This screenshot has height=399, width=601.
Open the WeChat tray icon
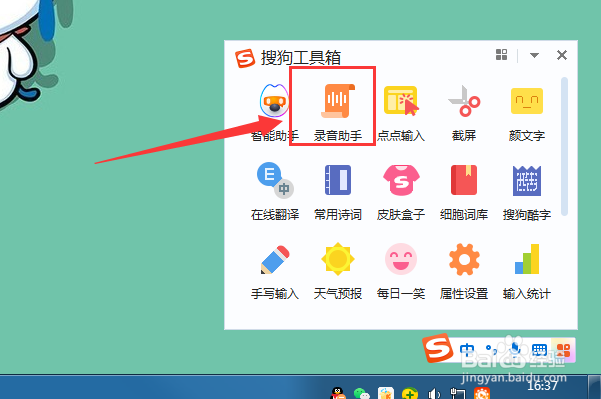point(361,393)
